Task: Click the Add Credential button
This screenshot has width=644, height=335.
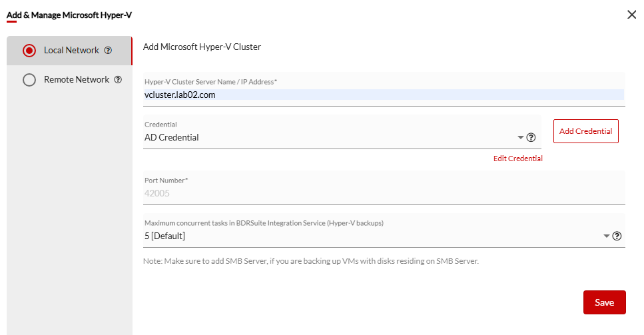Action: [x=585, y=131]
